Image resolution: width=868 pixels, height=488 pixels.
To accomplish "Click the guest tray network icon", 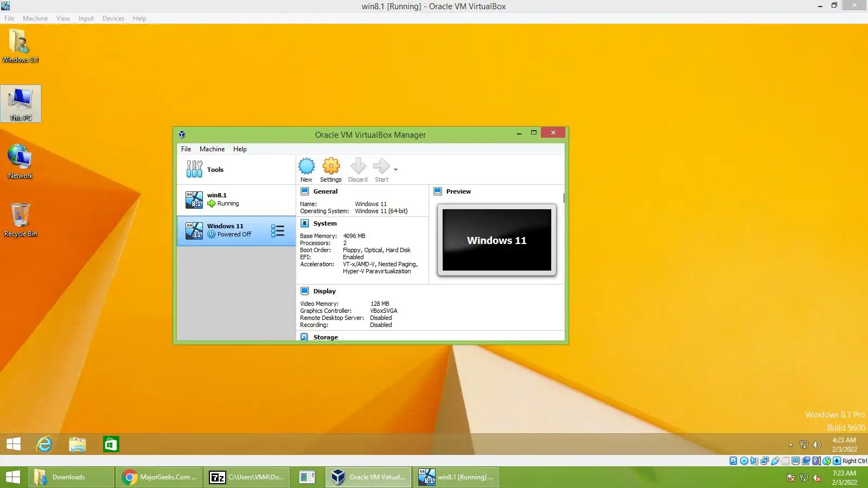I will [804, 445].
